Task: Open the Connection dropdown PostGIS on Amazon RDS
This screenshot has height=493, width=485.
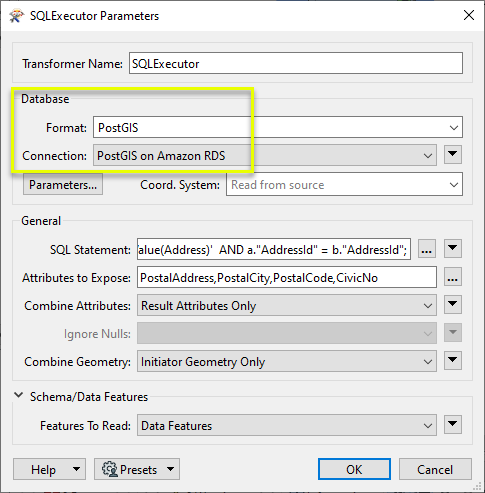Action: (265, 155)
